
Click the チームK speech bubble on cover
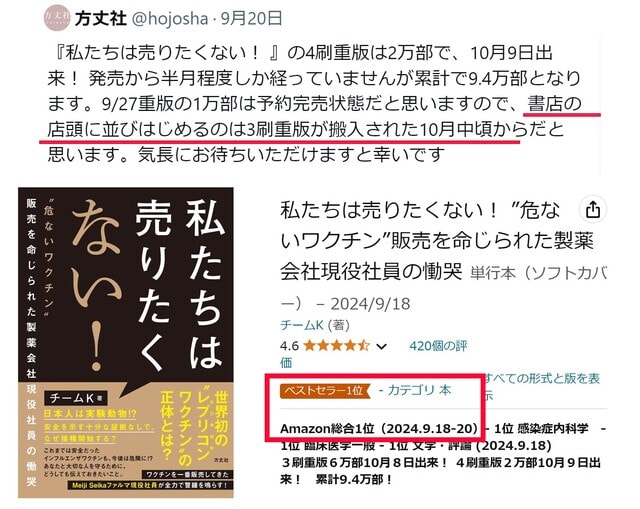(x=76, y=397)
